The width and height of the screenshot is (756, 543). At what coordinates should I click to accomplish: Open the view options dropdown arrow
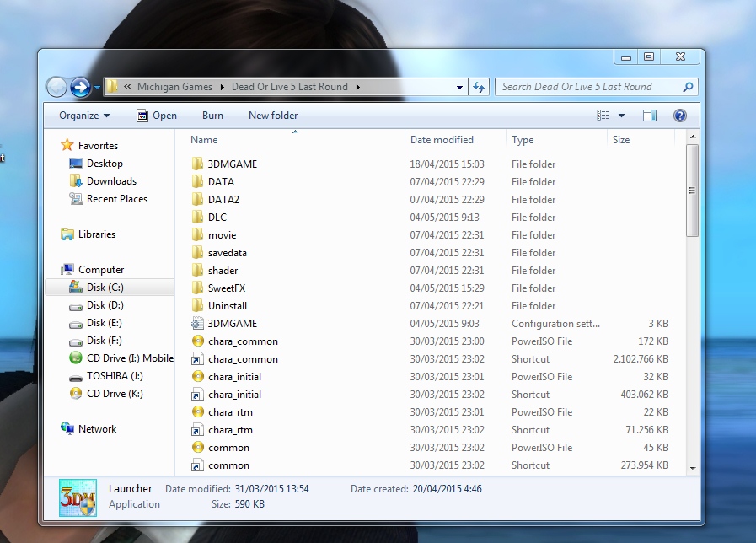tap(622, 116)
